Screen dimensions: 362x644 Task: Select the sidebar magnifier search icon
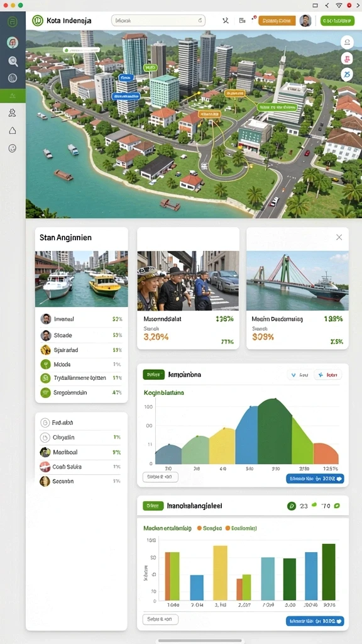click(x=13, y=61)
